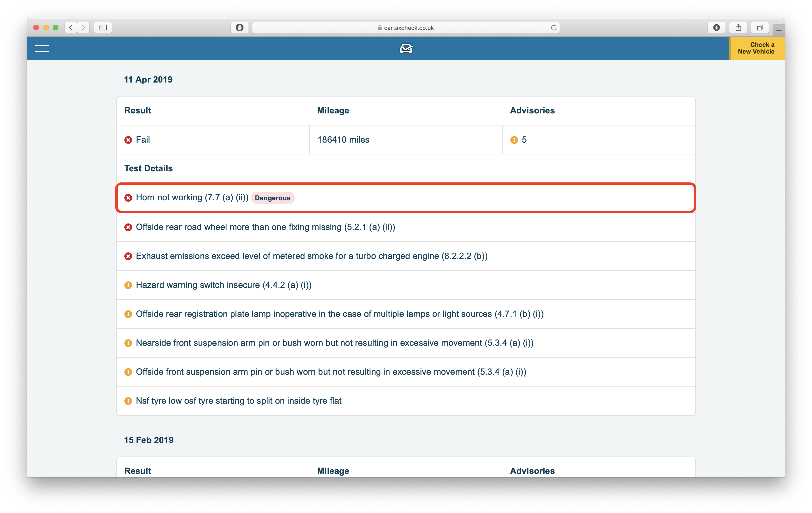The width and height of the screenshot is (812, 513).
Task: Click orange icon on registration plate lamp row
Action: point(128,314)
